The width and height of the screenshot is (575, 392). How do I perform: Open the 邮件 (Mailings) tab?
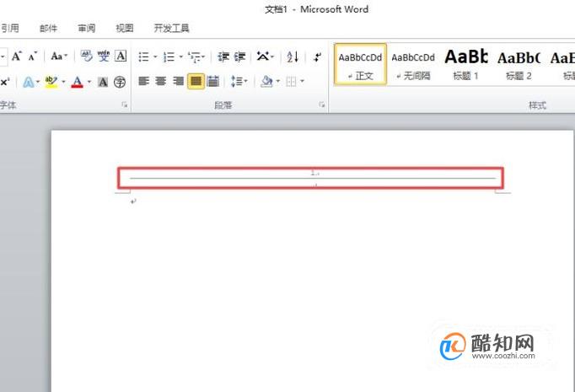(48, 28)
